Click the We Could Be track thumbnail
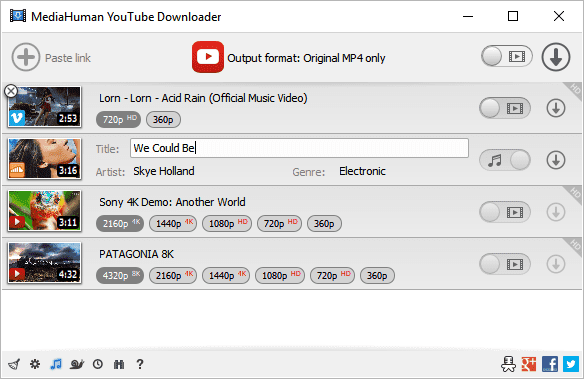 pos(45,159)
